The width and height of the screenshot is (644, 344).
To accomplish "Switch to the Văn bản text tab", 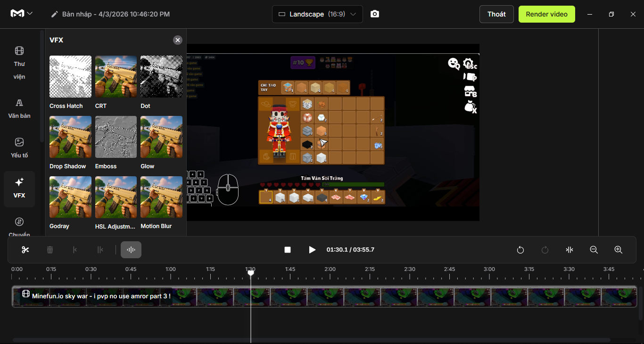I will [x=19, y=108].
